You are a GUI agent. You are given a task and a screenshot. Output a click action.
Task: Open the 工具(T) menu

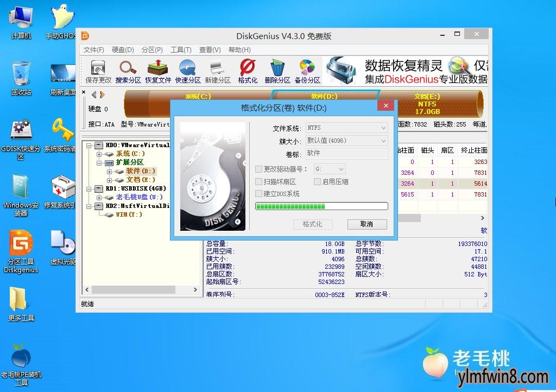click(181, 49)
